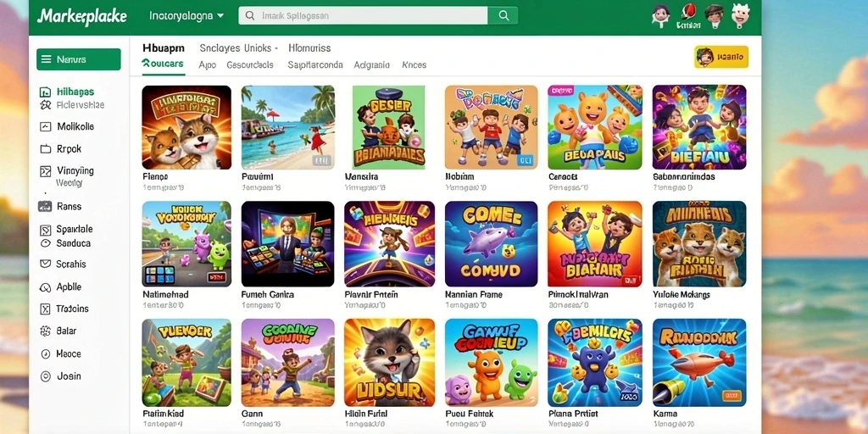Click the yellow avatar button
868x434 pixels.
(721, 57)
